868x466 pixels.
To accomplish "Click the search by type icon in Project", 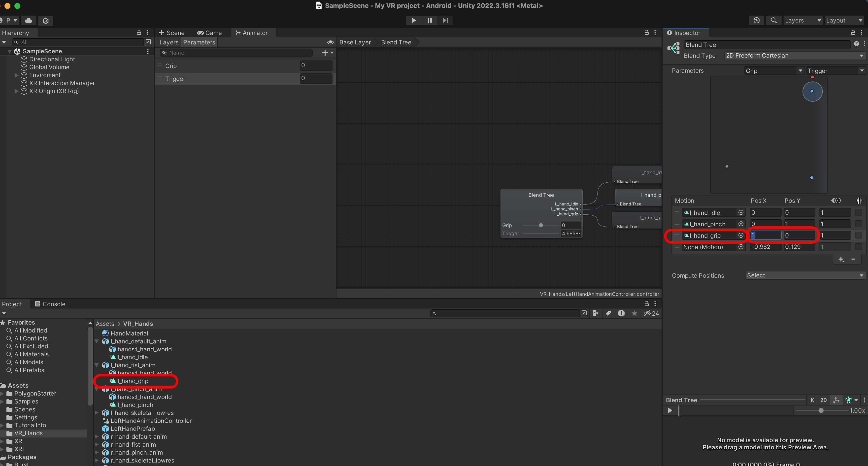I will [595, 313].
